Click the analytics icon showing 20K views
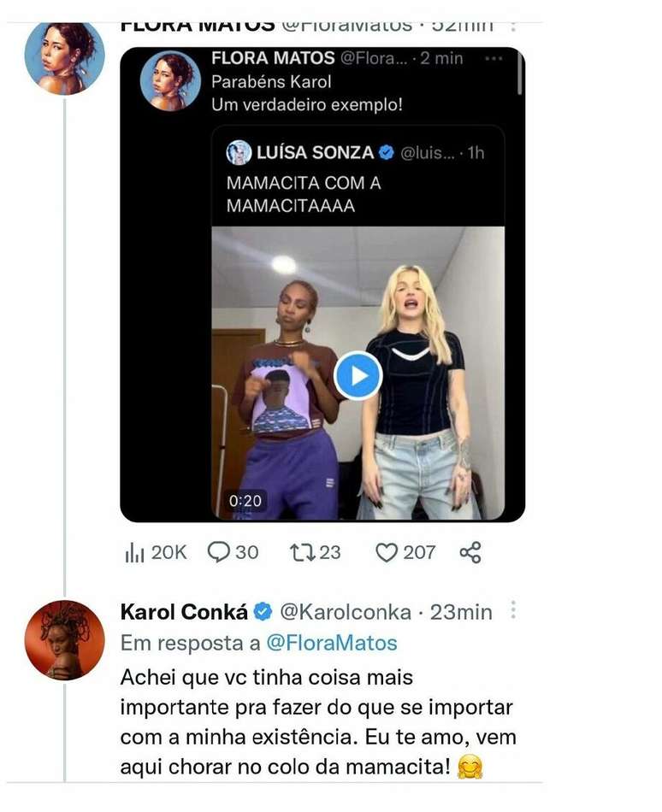 [135, 553]
